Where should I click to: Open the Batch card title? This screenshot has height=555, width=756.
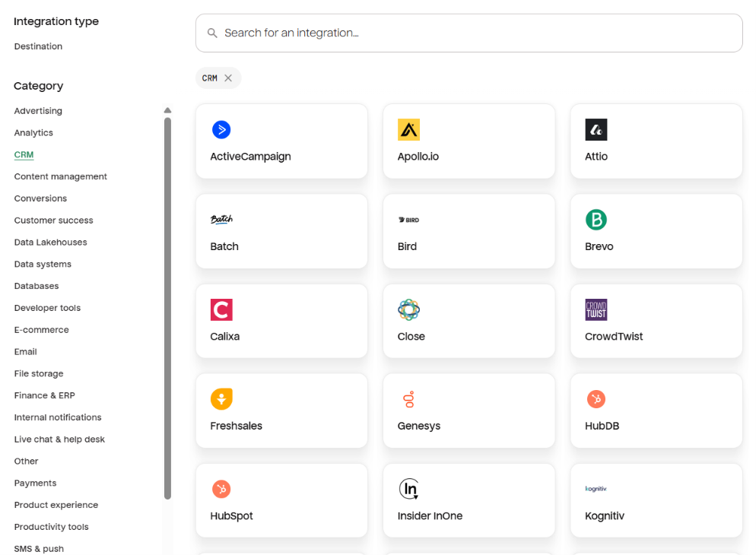(224, 246)
